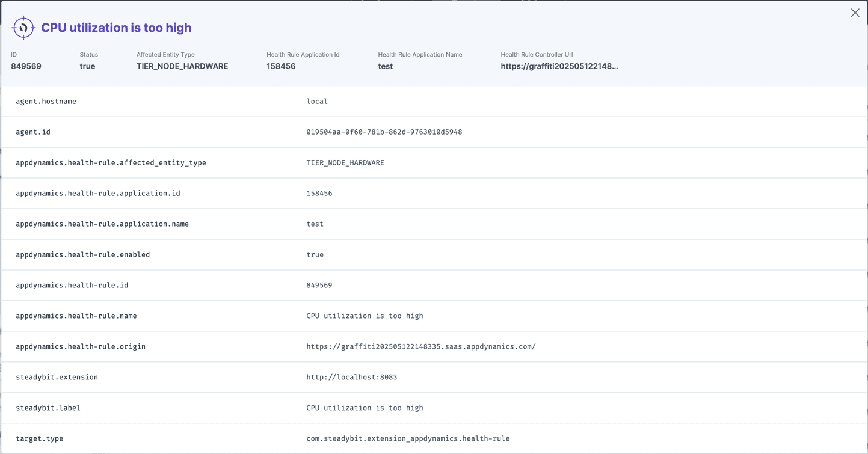This screenshot has width=868, height=454.
Task: Open the truncated Health Rule Controller Url link
Action: pyautogui.click(x=560, y=66)
